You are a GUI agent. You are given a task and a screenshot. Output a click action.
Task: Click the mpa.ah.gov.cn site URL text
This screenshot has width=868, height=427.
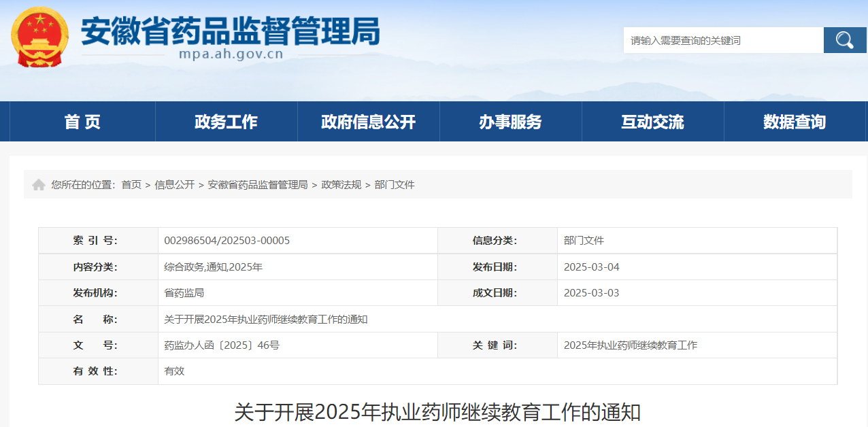tap(231, 54)
